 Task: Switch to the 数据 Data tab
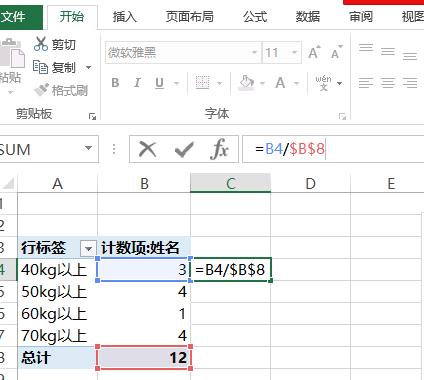click(x=308, y=17)
